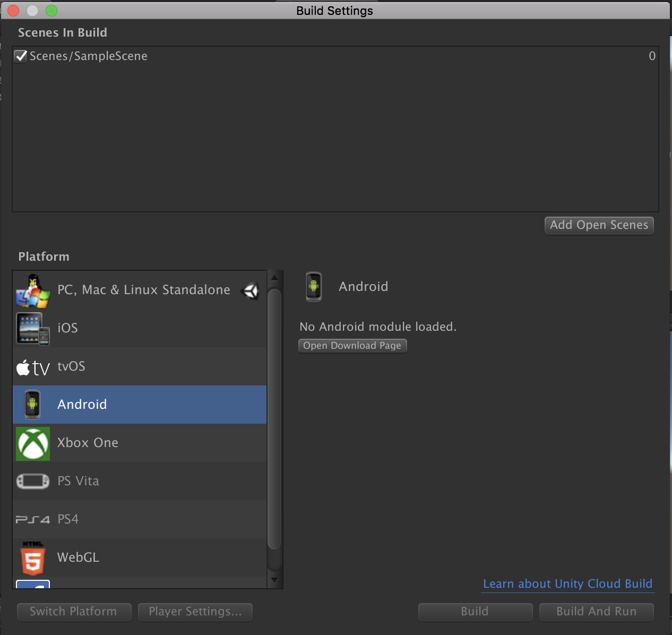Select the Android platform label

click(82, 405)
